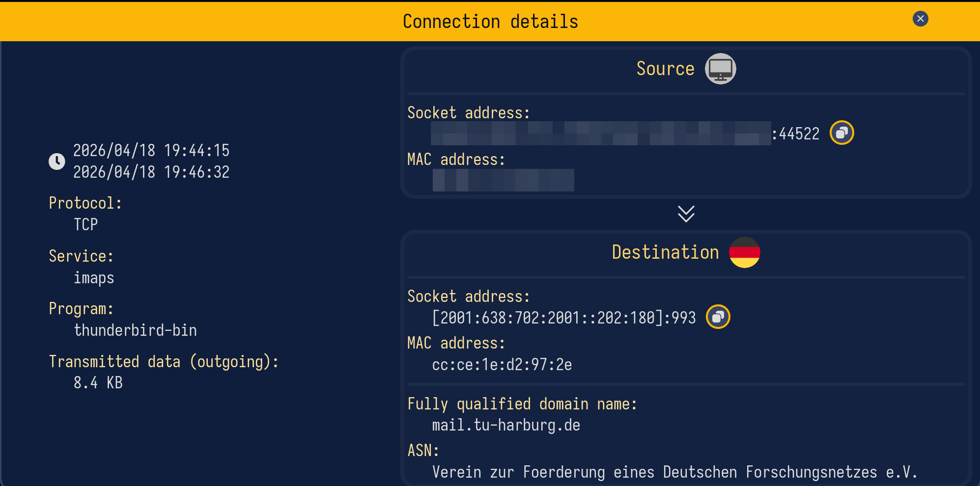Copy the destination socket address

pyautogui.click(x=718, y=317)
